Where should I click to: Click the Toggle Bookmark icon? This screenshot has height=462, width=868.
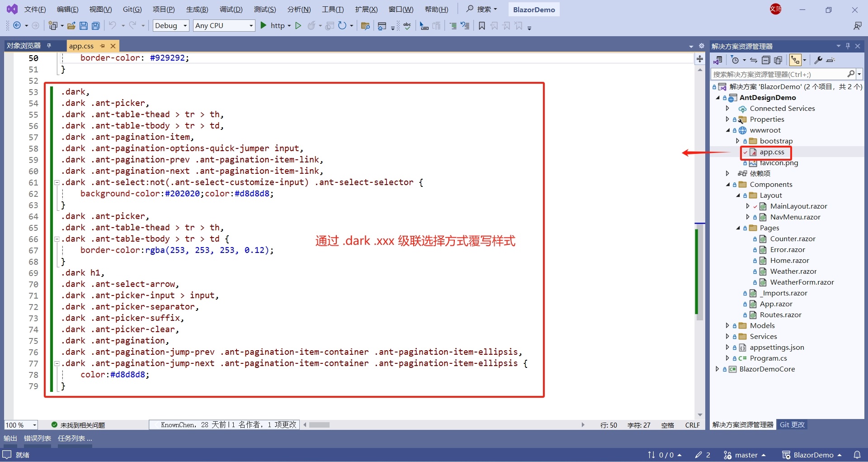click(482, 26)
